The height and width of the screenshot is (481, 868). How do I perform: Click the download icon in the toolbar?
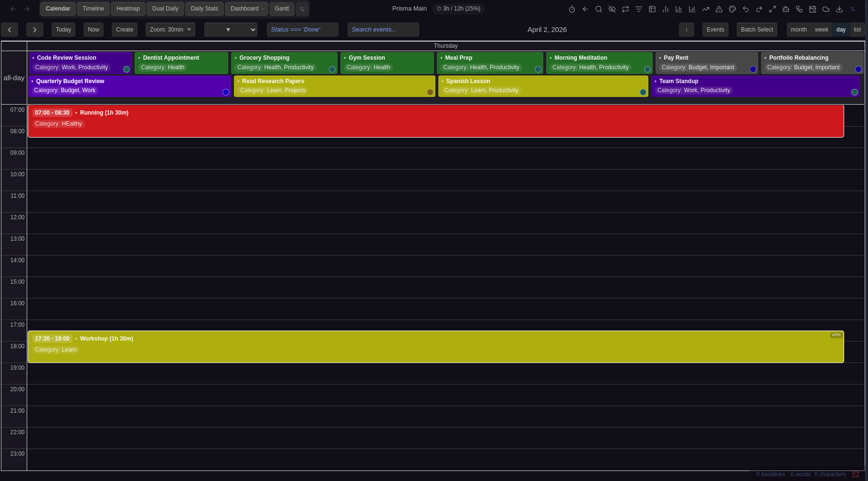pos(839,9)
